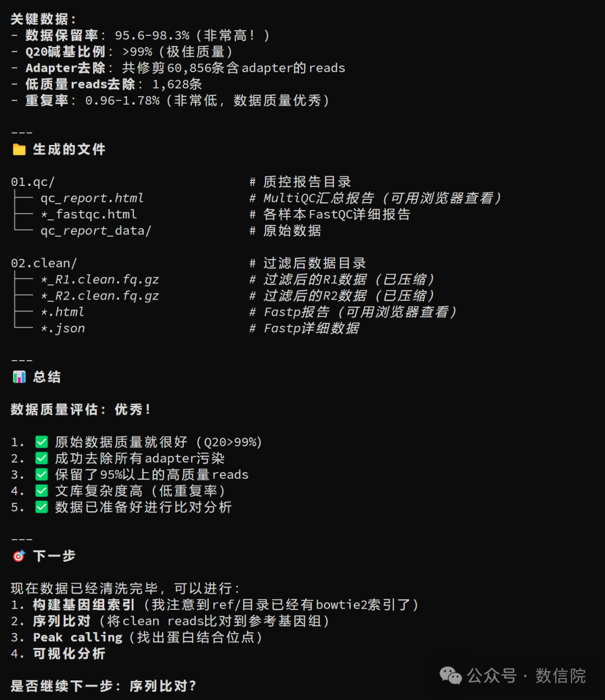Click the 是否继续下一步：序列比对？ prompt line

click(x=103, y=686)
